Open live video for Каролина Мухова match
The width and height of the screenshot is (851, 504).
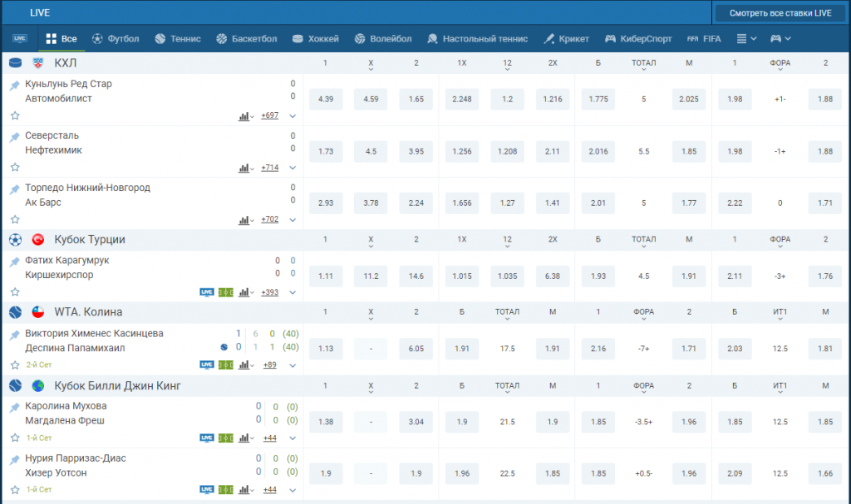(207, 438)
